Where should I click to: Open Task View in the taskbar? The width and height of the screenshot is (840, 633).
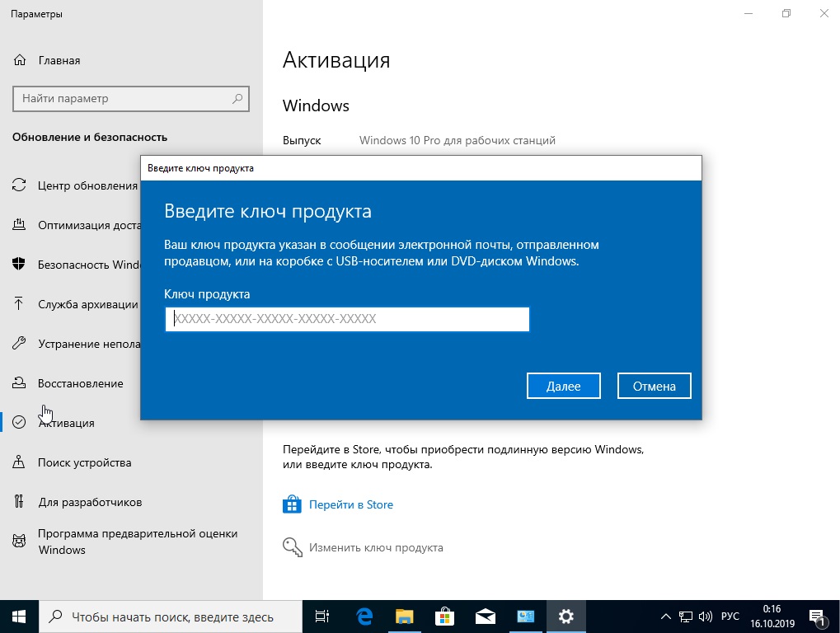point(322,617)
